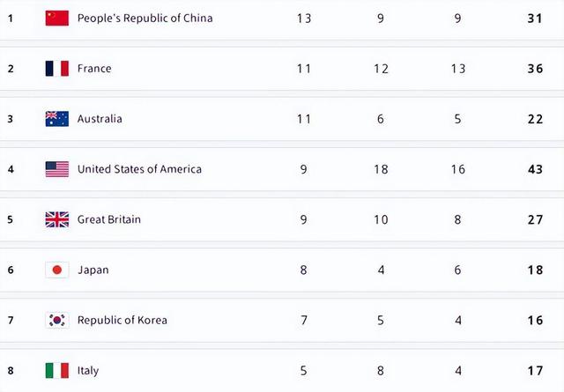Screen dimensions: 564x392
Task: Click the United States flag icon
Action: (x=56, y=169)
